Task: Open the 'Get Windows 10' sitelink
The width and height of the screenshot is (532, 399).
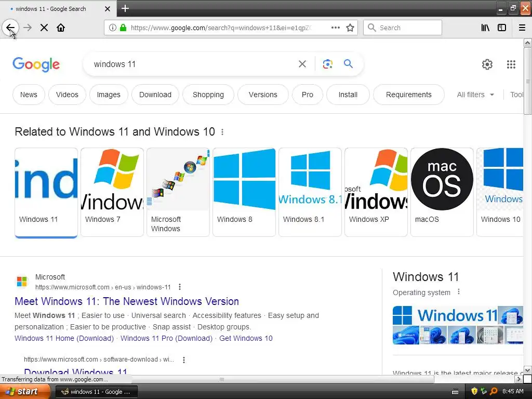Action: click(x=246, y=338)
